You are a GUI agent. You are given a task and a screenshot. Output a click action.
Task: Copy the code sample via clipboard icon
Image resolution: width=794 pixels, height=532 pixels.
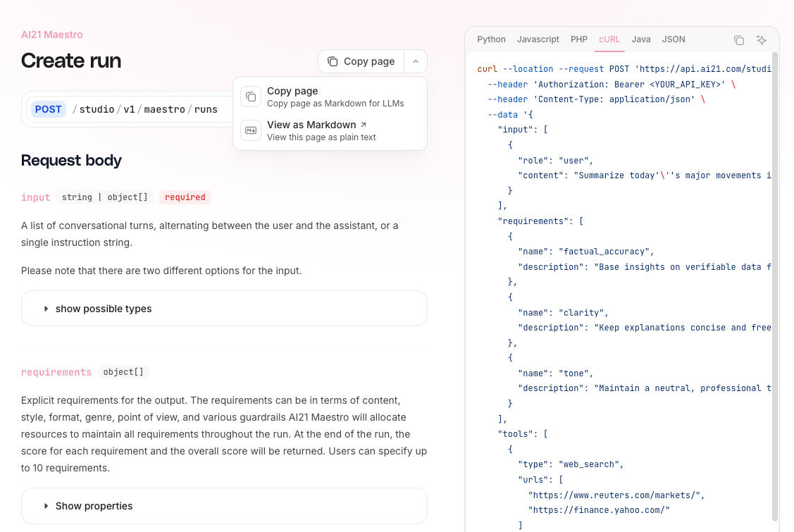click(739, 40)
